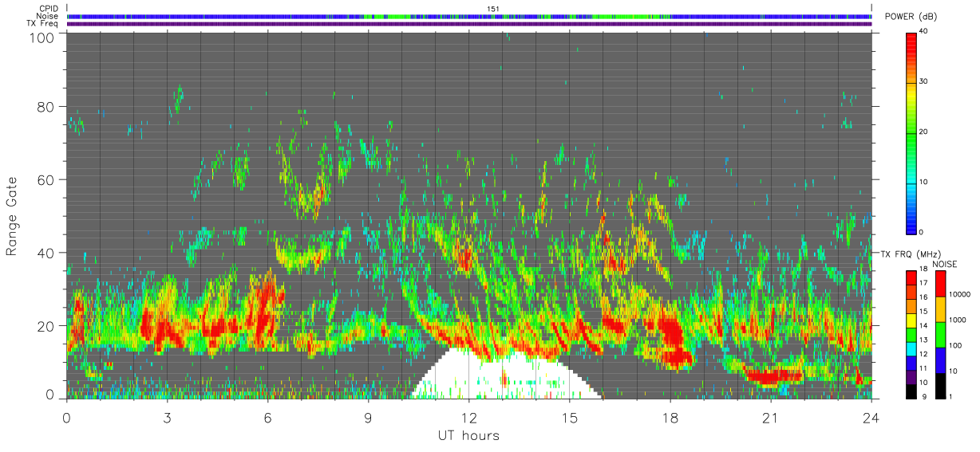Click the noise level strip above the plot
The height and width of the screenshot is (452, 980).
(x=469, y=16)
